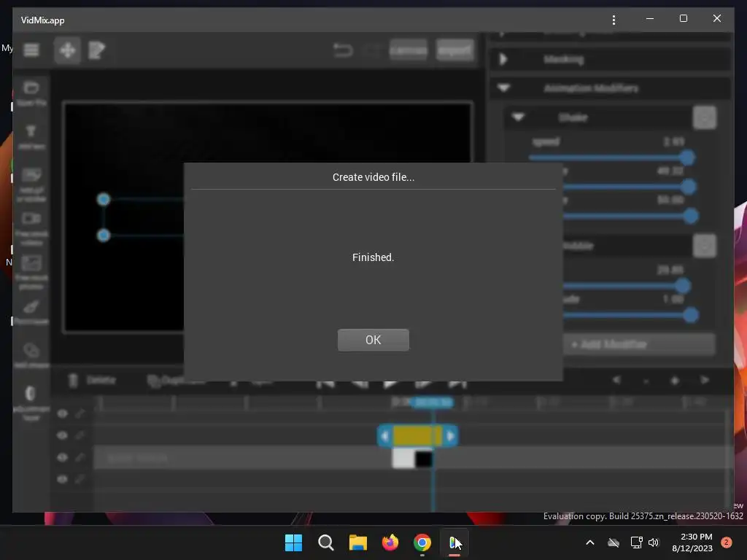Screen dimensions: 747x560
Task: Open the Windows Start menu
Action: 293,542
